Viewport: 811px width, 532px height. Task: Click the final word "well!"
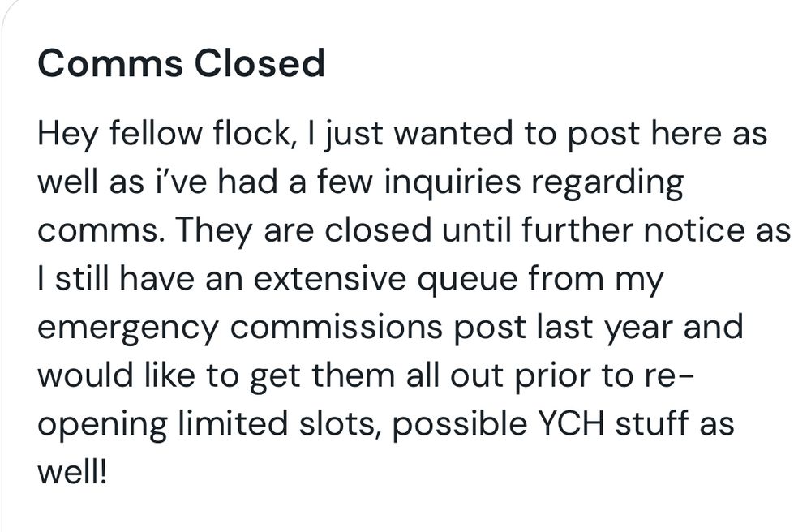71,473
